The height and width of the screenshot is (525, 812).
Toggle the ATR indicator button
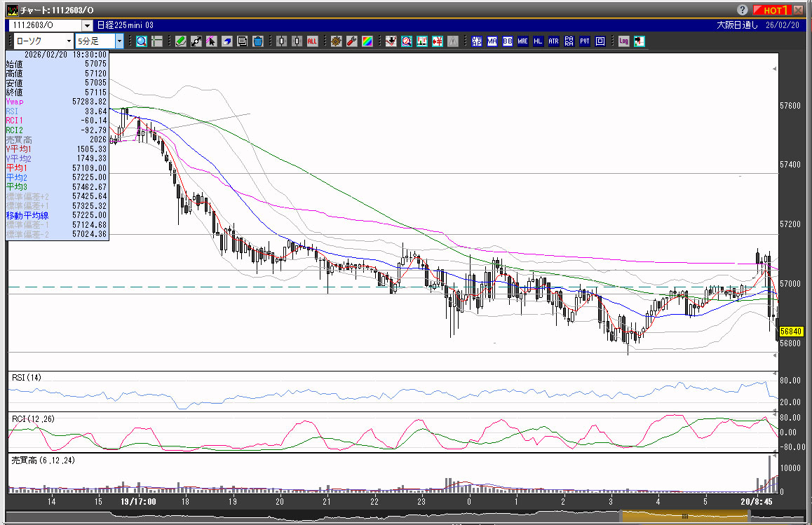click(x=553, y=41)
